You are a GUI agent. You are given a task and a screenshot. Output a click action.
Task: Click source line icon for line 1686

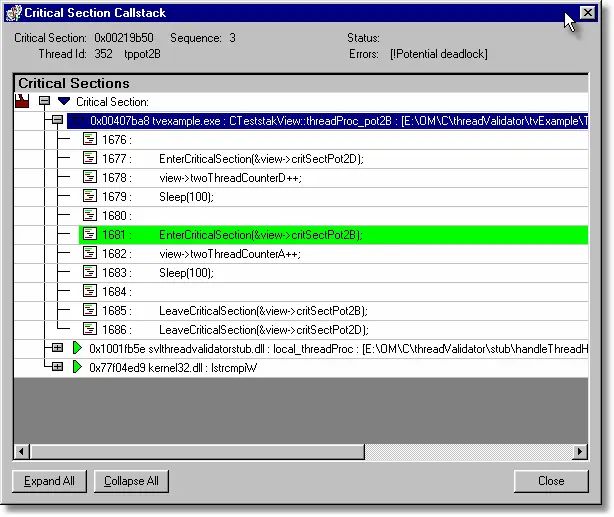tap(90, 329)
